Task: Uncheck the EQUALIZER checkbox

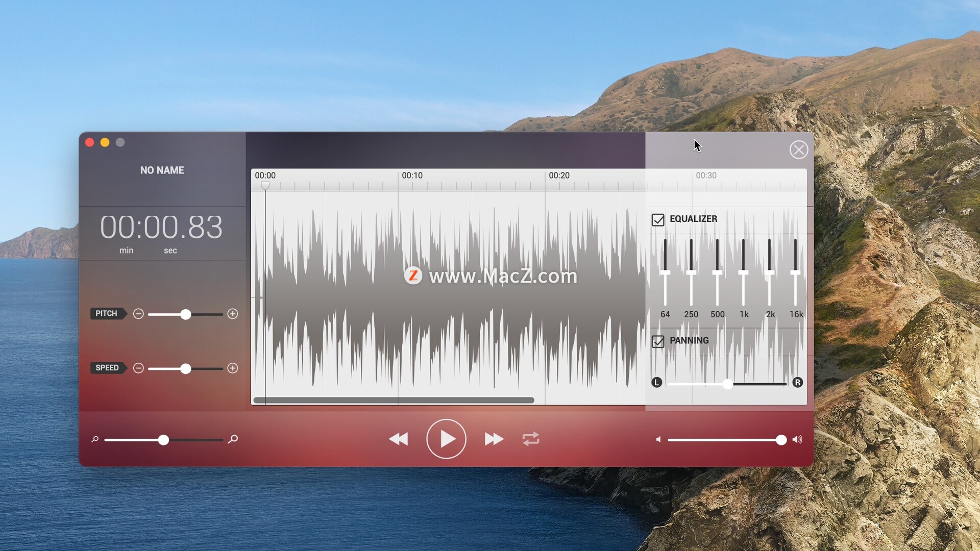Action: (658, 220)
